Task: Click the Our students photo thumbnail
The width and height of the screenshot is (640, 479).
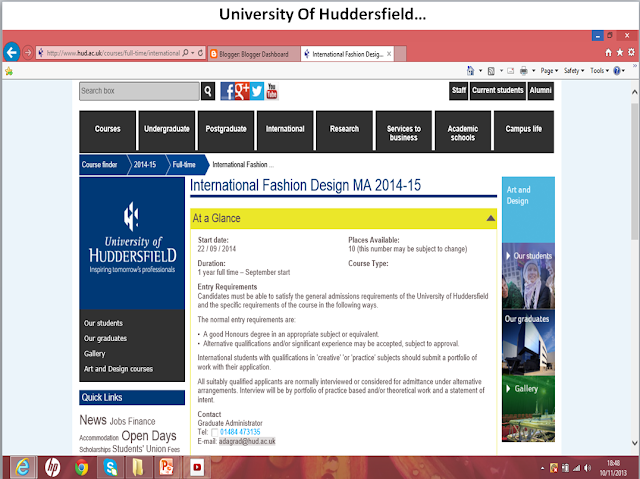Action: pos(528,276)
